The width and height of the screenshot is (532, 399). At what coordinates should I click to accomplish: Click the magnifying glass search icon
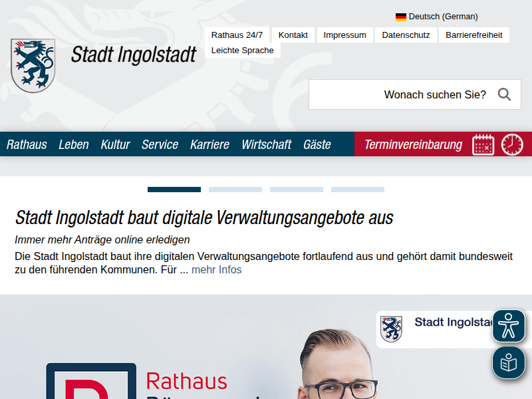tap(504, 94)
